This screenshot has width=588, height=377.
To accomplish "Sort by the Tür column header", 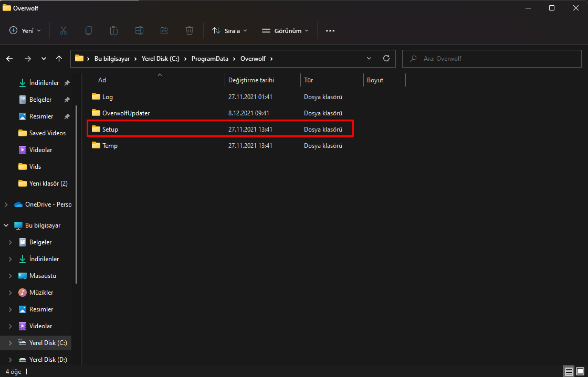I will 309,80.
